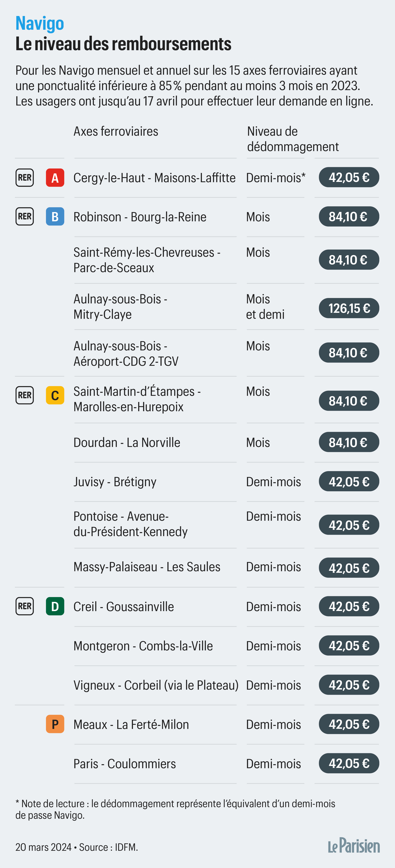Select the Aulnay-sous-Bois - Mitry-Claye axis
Screen dimensions: 395x868
120,307
